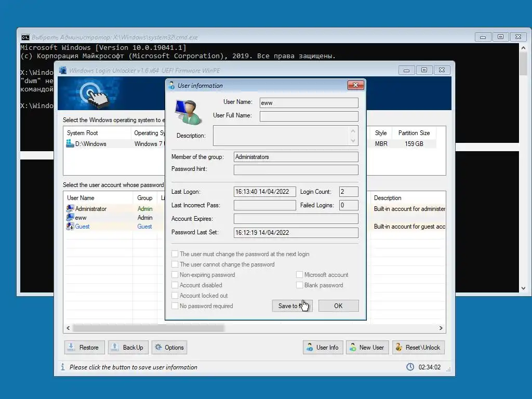Toggle No password required checkbox
This screenshot has height=399, width=532.
tap(175, 305)
